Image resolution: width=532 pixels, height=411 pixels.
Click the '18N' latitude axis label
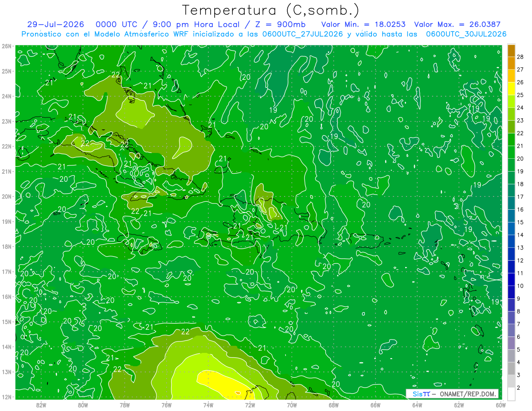pyautogui.click(x=7, y=247)
